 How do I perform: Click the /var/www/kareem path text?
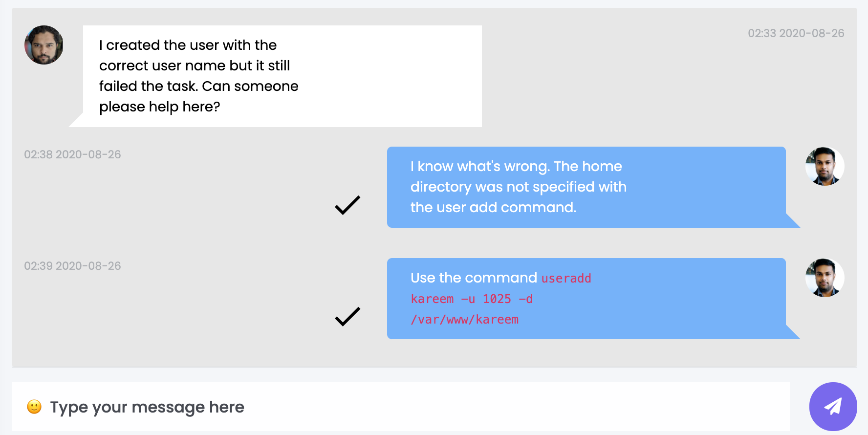click(464, 320)
